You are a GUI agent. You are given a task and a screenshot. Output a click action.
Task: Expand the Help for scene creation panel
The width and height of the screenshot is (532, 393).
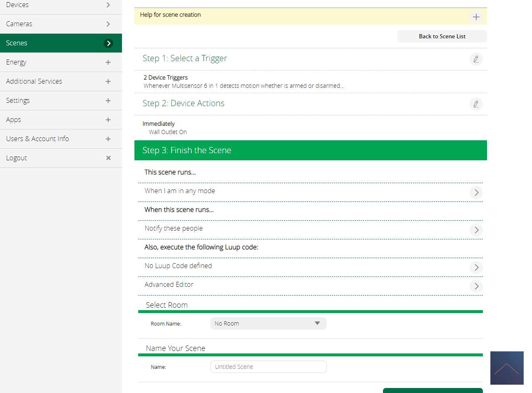click(x=476, y=17)
